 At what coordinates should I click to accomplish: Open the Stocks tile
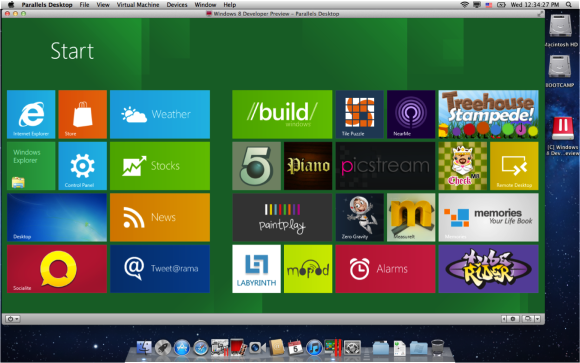point(160,166)
